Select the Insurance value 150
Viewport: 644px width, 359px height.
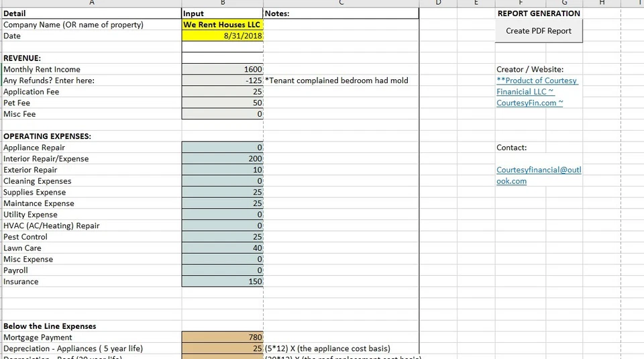tap(222, 281)
